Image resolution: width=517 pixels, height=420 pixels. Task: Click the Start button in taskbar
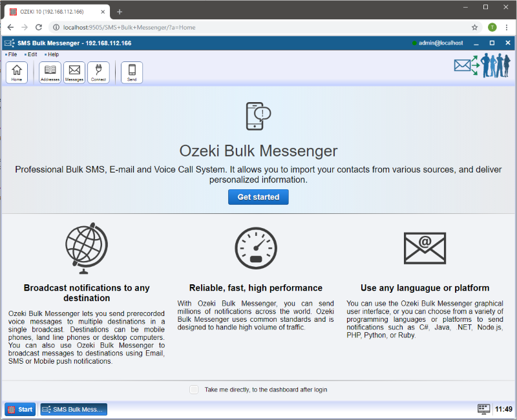[20, 409]
